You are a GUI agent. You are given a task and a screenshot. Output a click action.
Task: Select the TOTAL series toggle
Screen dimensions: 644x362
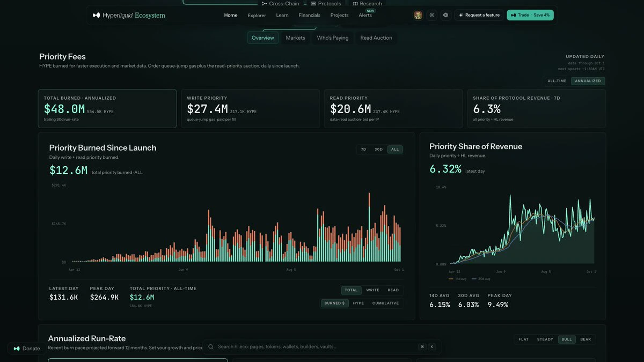click(x=351, y=290)
